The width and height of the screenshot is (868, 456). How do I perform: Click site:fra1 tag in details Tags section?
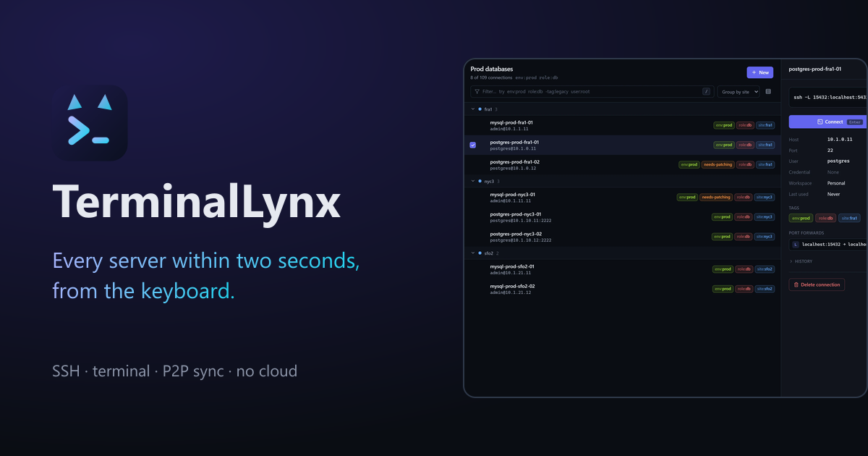[x=849, y=218]
